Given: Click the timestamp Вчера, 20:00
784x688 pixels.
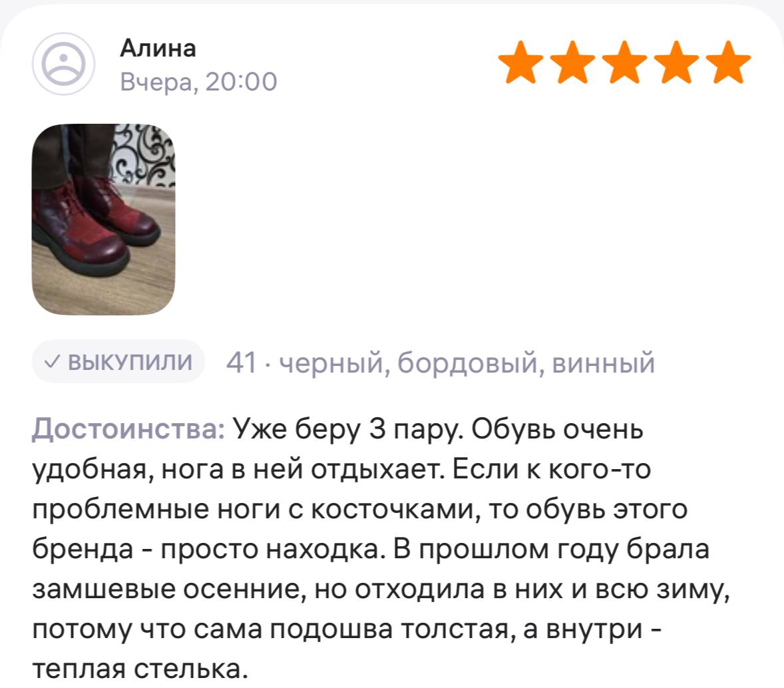Looking at the screenshot, I should click(198, 81).
